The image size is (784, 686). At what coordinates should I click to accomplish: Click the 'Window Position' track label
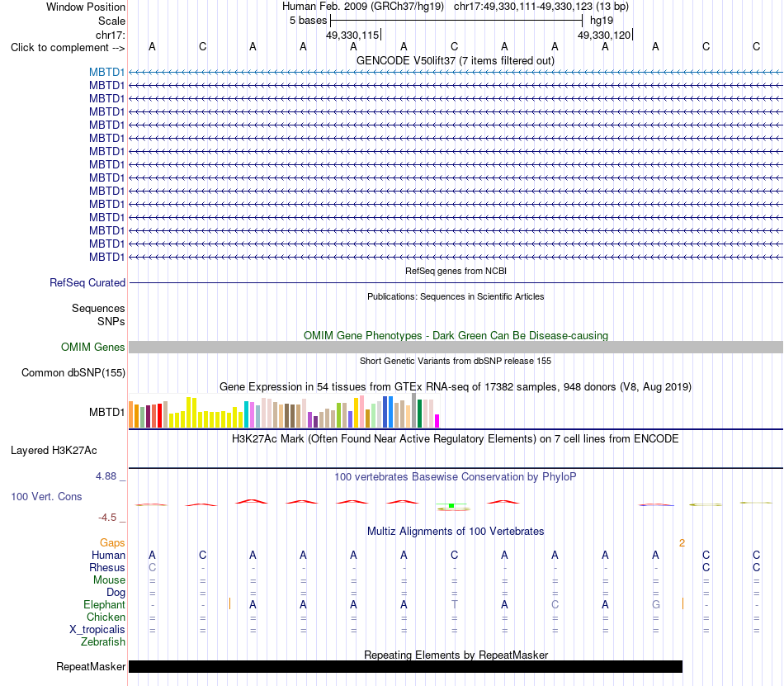coord(86,7)
